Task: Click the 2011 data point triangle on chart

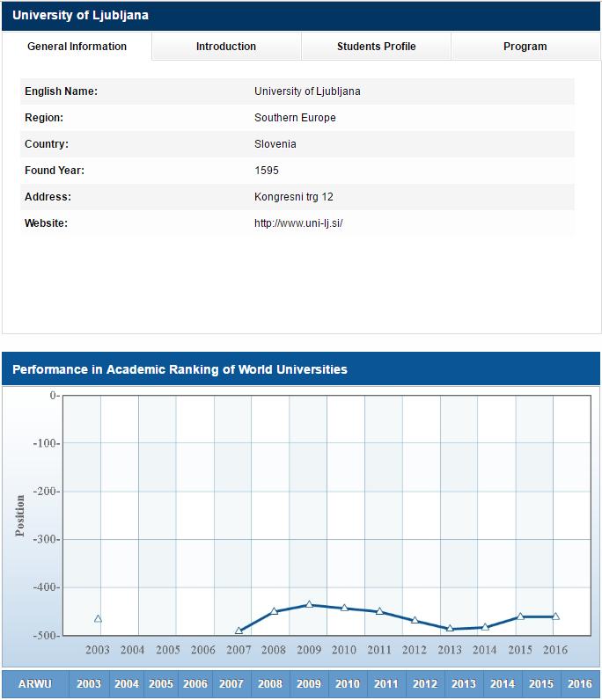Action: [x=380, y=611]
